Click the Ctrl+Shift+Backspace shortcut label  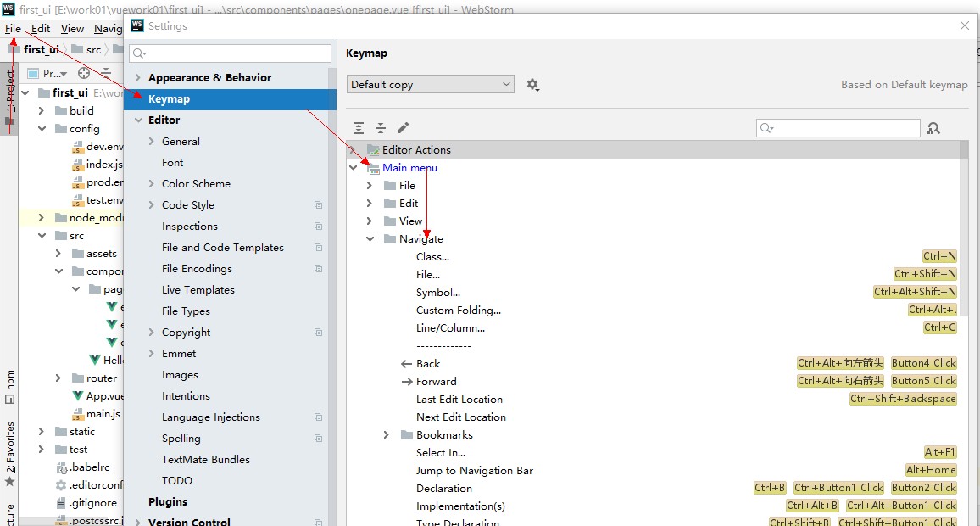903,399
